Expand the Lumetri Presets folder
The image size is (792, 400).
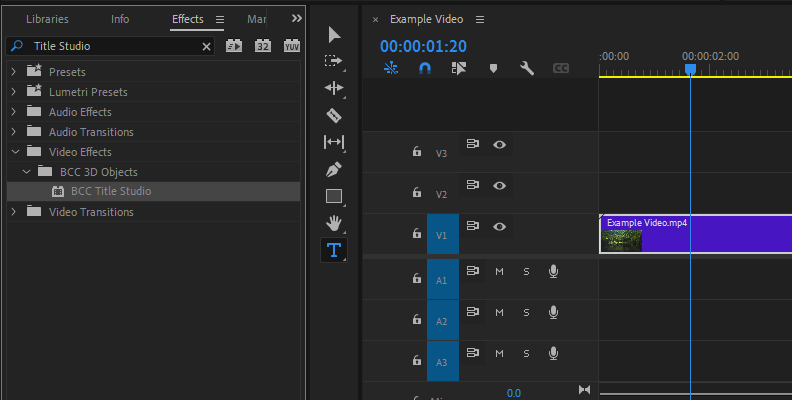pos(14,92)
